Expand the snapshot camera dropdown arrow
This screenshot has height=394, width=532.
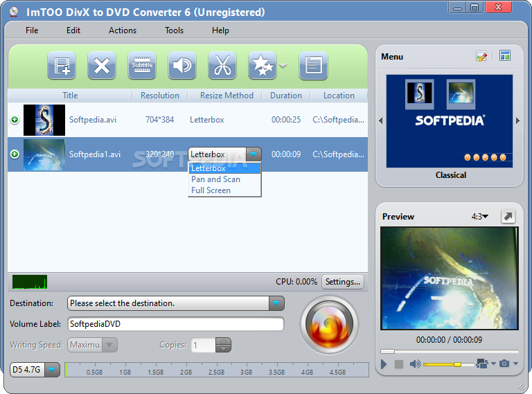point(515,364)
